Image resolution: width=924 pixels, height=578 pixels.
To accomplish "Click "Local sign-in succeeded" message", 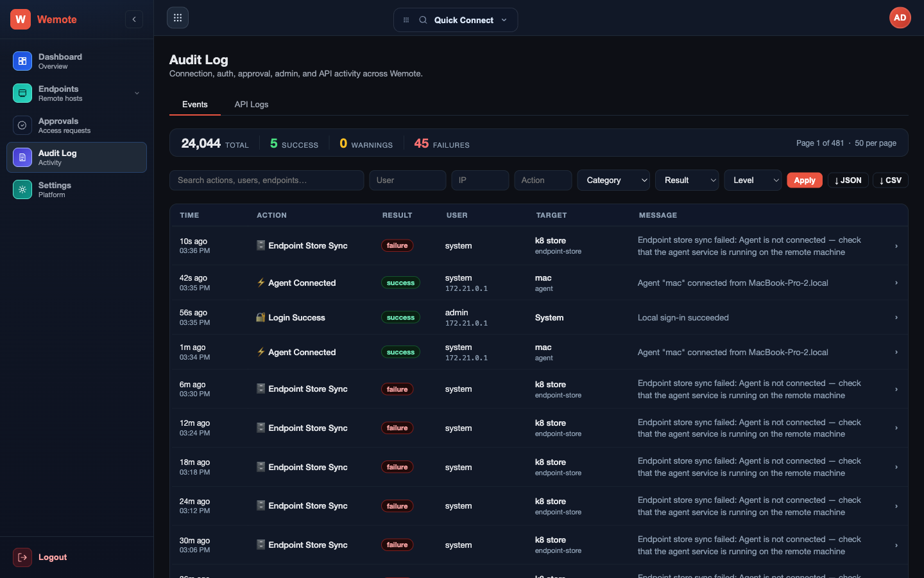I will [683, 317].
